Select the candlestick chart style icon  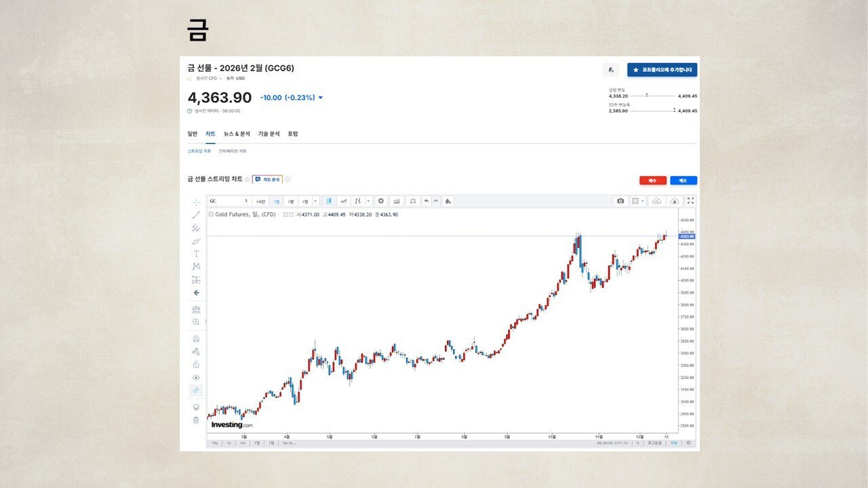click(x=329, y=201)
